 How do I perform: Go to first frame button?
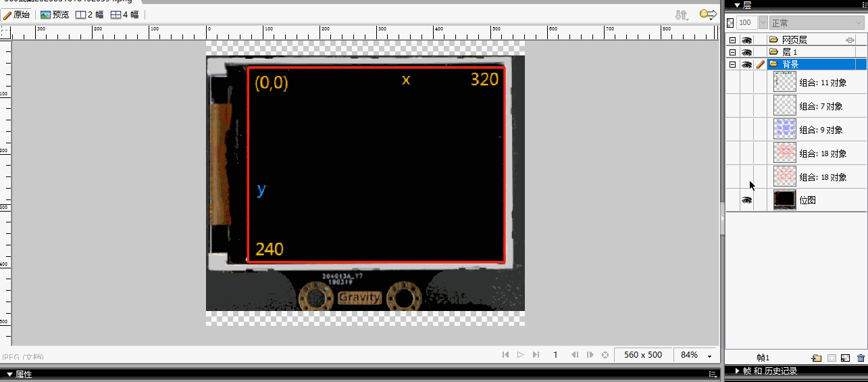click(505, 355)
